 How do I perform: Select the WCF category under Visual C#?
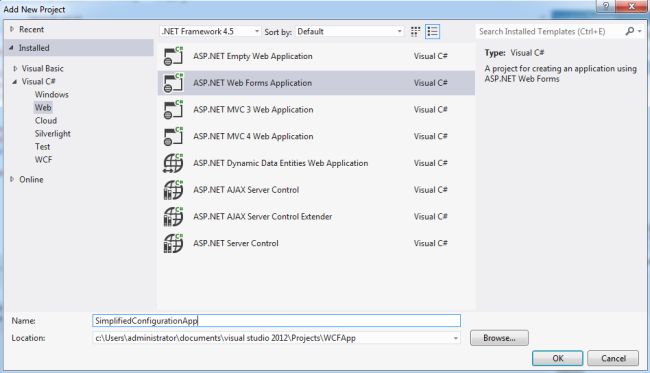(44, 160)
